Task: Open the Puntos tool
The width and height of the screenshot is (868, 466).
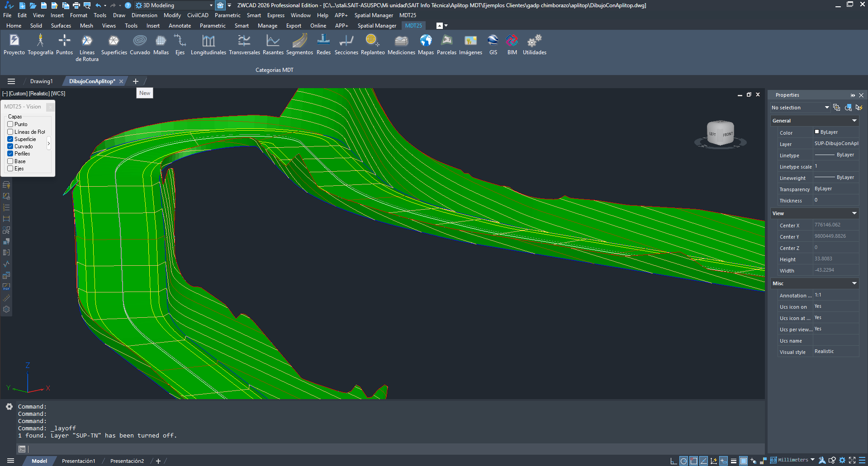Action: [x=64, y=45]
